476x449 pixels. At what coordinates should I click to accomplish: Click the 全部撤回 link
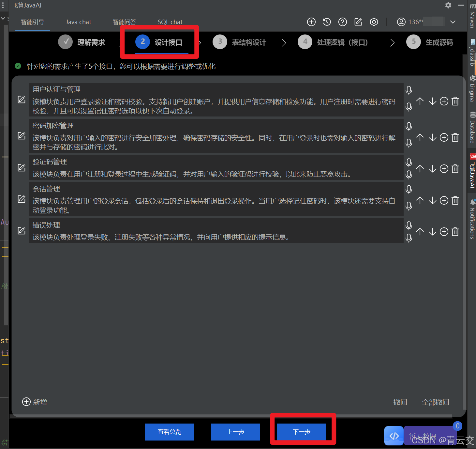pos(436,402)
